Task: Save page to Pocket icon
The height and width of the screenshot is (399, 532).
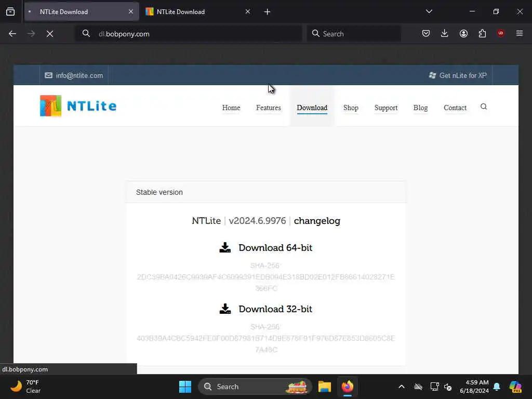Action: pos(426,33)
